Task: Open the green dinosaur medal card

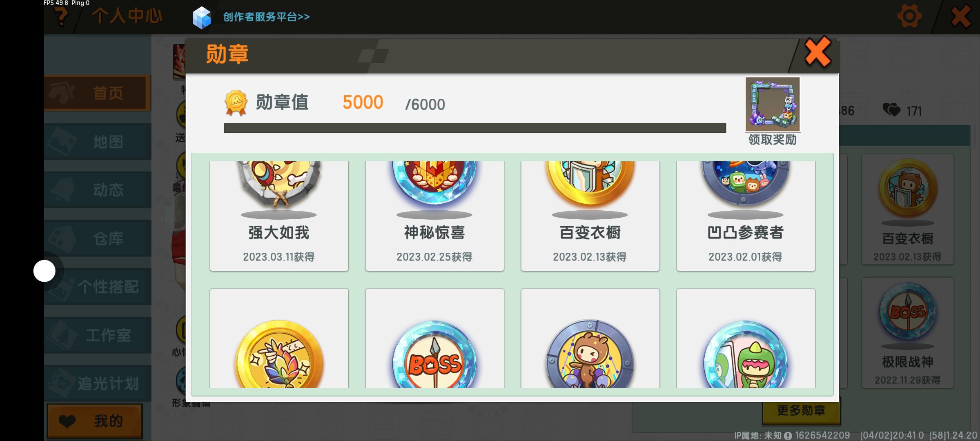Action: [x=746, y=339]
